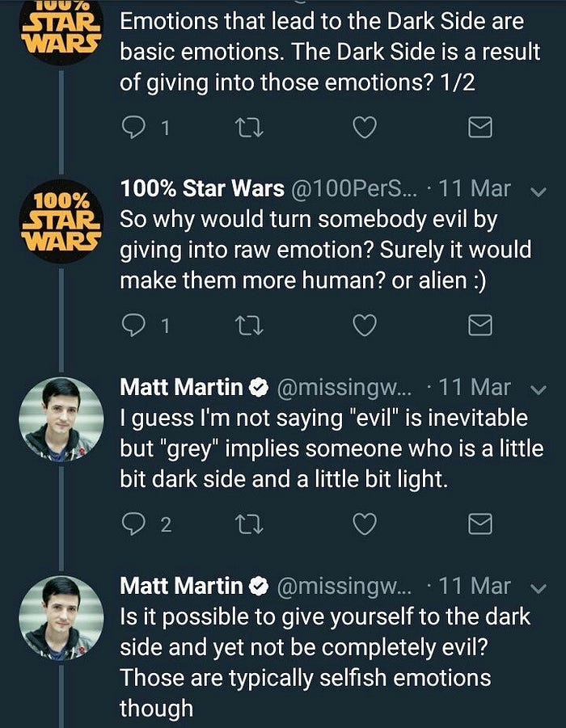The height and width of the screenshot is (728, 566).
Task: Reply to Matt Martin's "I guess I'm not saying" tweet
Action: coord(133,524)
